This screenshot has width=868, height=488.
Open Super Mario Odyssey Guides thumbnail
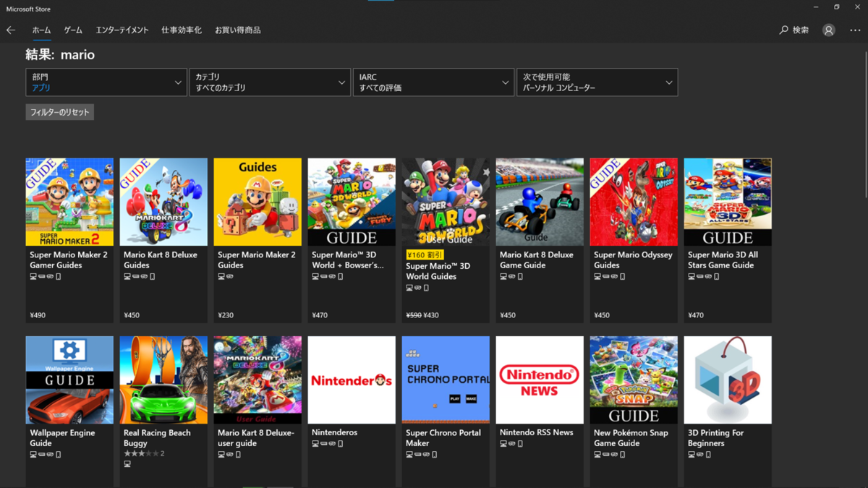pos(634,202)
